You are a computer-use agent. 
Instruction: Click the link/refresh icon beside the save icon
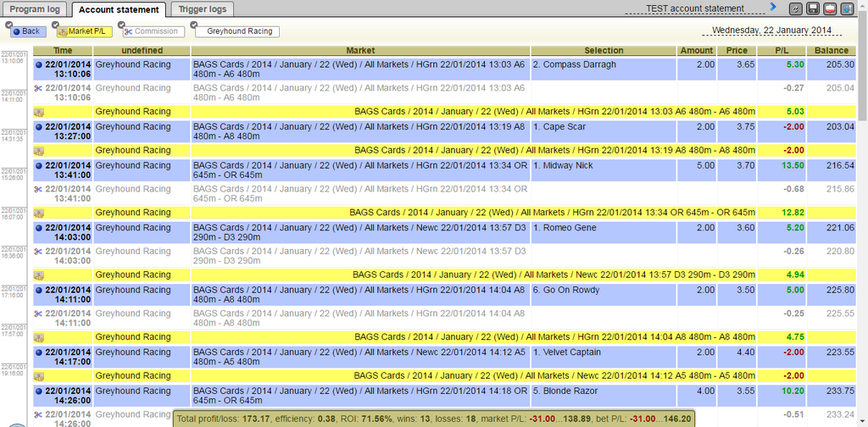click(x=795, y=8)
